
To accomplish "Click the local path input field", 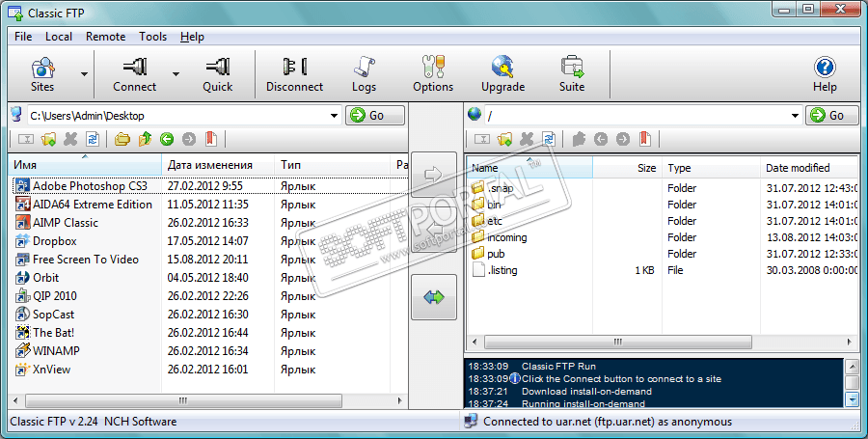I will 177,116.
